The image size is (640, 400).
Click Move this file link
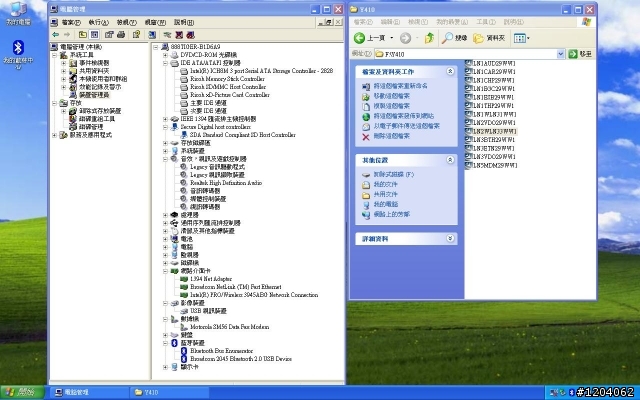coord(391,96)
